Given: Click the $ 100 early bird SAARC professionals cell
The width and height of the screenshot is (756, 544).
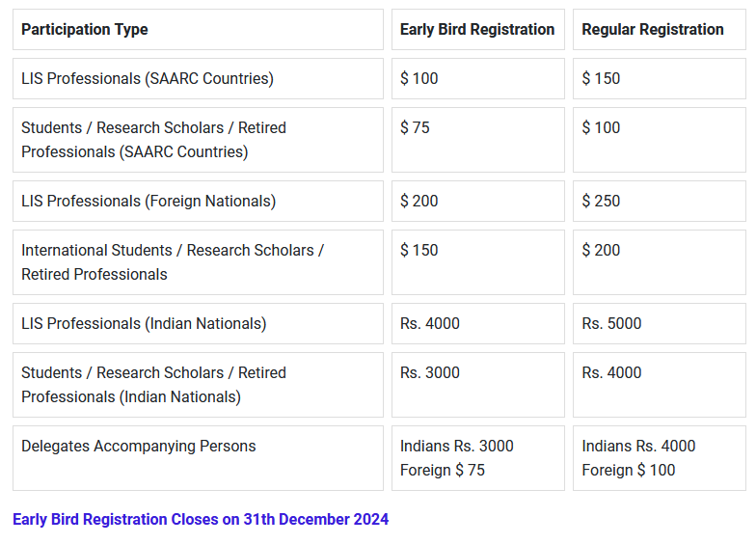Looking at the screenshot, I should [478, 79].
